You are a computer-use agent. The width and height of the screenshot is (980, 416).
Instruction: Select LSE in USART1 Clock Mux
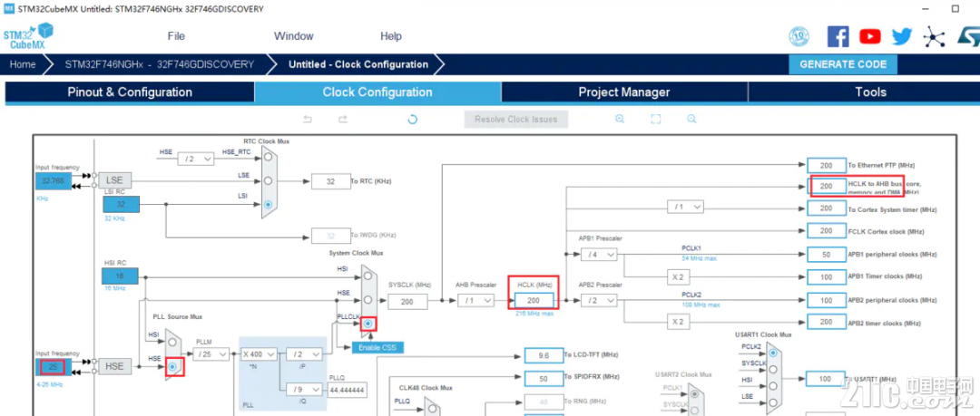click(x=773, y=403)
